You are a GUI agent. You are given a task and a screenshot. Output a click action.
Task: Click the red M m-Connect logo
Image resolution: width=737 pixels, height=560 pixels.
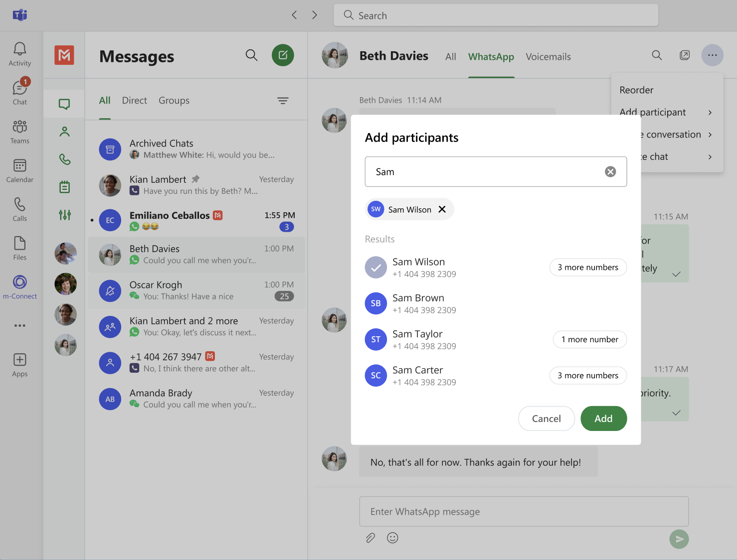64,55
